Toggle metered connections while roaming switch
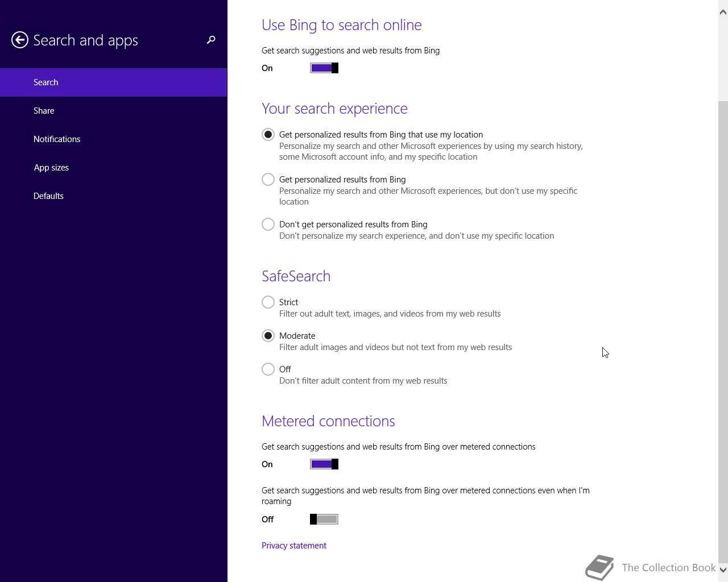 click(x=324, y=519)
